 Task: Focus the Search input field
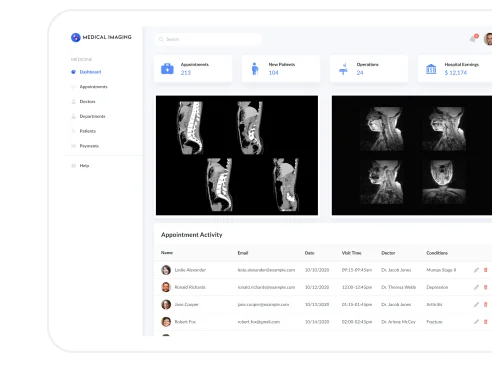208,39
